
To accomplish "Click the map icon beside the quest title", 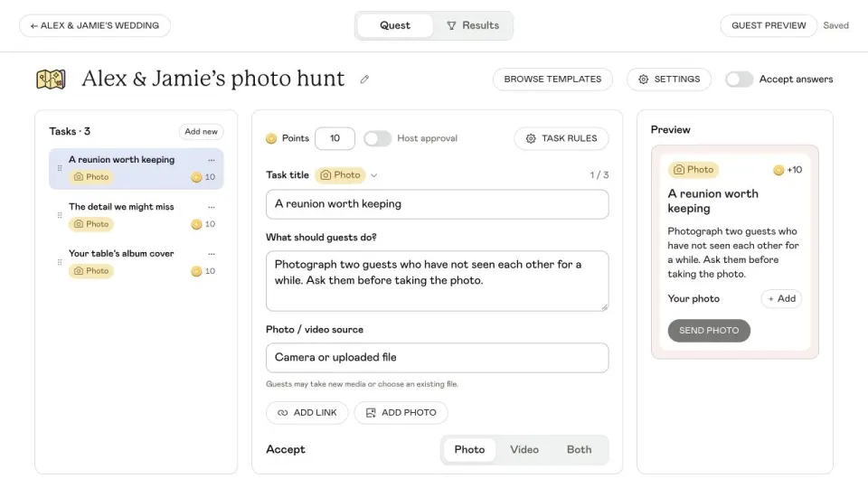I will (51, 80).
